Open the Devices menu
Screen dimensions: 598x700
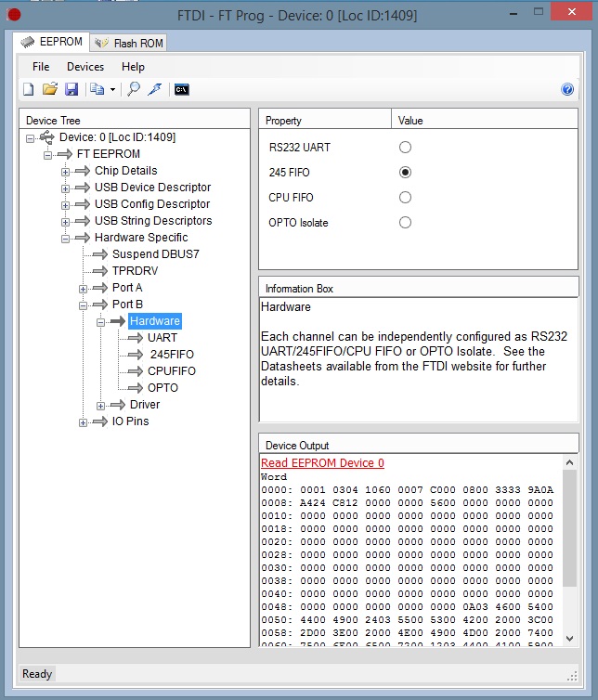tap(85, 67)
